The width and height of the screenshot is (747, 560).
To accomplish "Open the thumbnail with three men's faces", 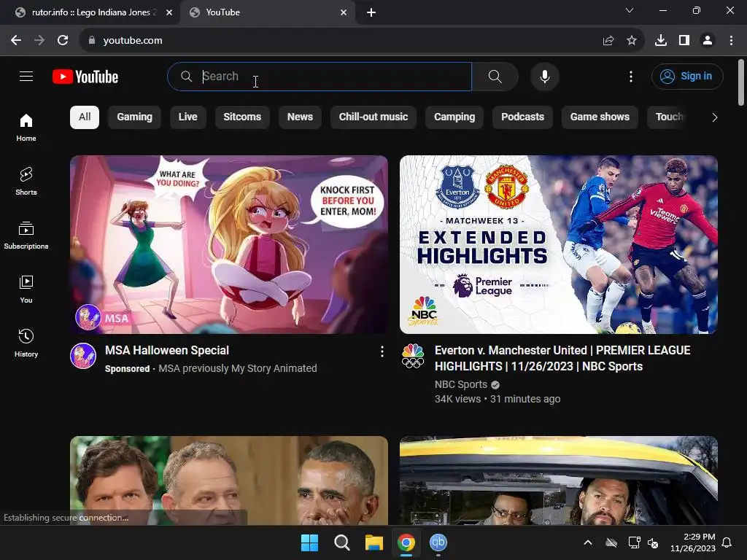I will click(x=228, y=481).
